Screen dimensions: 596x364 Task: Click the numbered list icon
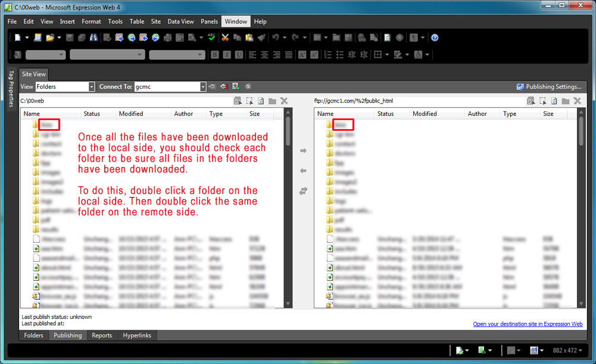click(x=328, y=55)
